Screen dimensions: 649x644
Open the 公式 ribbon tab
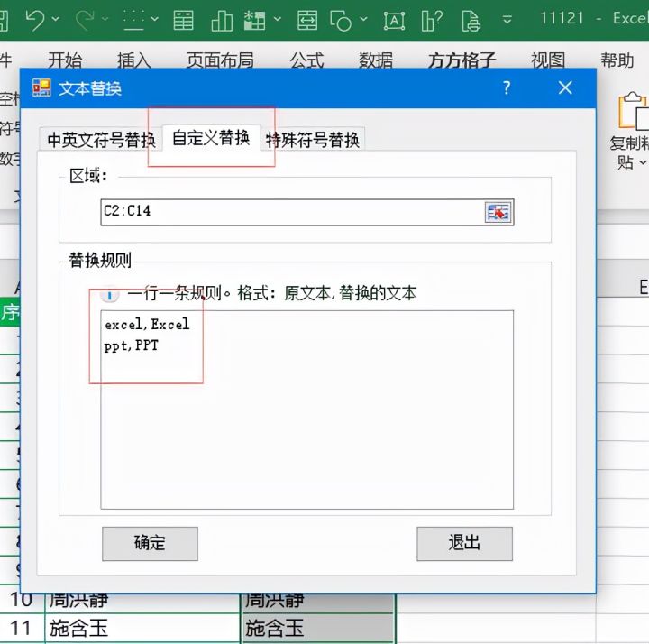tap(306, 60)
